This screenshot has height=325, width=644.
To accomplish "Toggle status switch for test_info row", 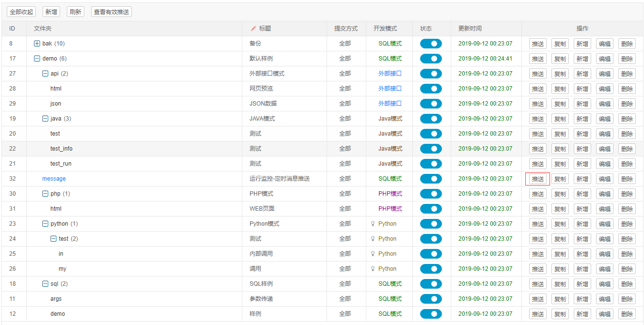I will 431,149.
